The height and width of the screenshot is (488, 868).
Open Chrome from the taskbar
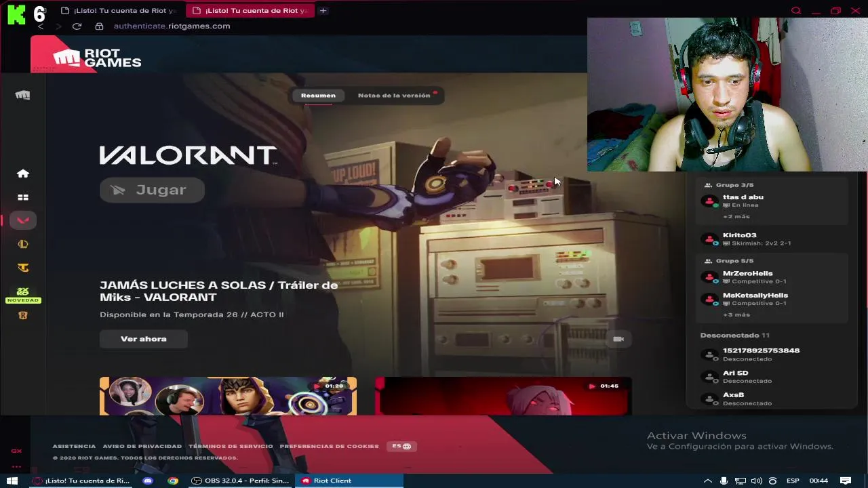[x=173, y=481]
